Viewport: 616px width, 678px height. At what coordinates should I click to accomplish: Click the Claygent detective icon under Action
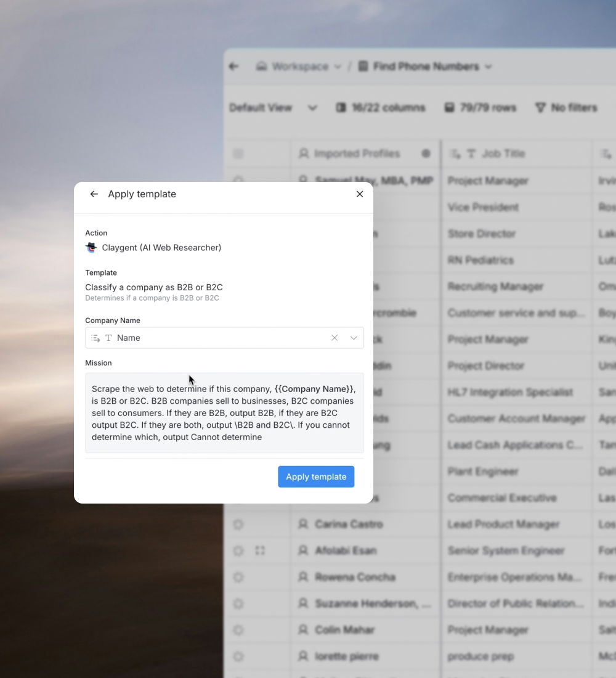[91, 247]
